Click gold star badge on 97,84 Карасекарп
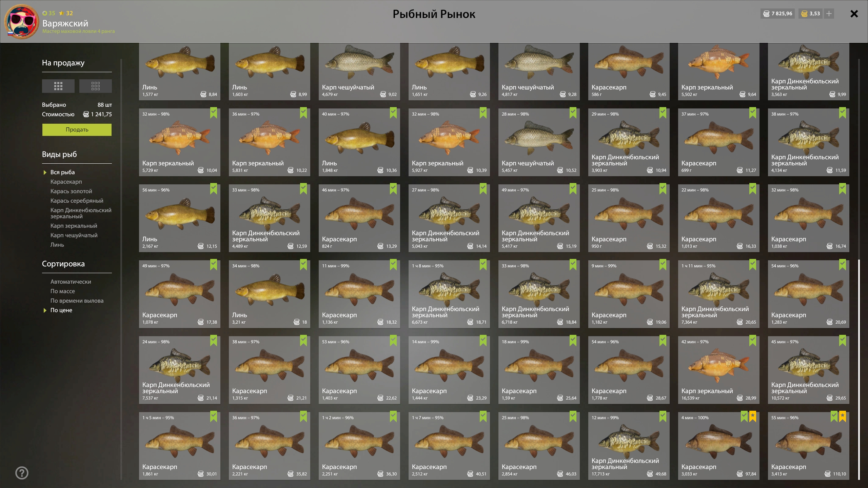 click(752, 416)
